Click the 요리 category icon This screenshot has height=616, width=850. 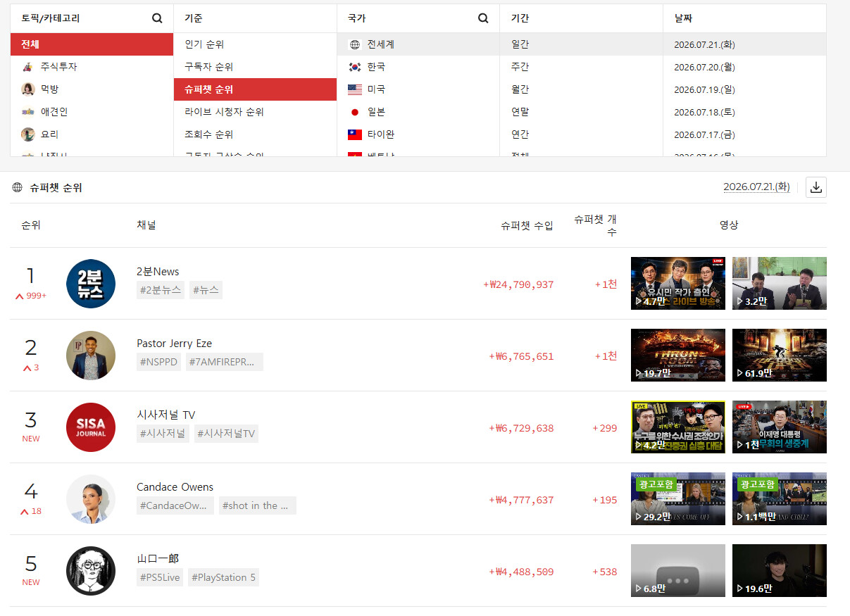(x=27, y=134)
